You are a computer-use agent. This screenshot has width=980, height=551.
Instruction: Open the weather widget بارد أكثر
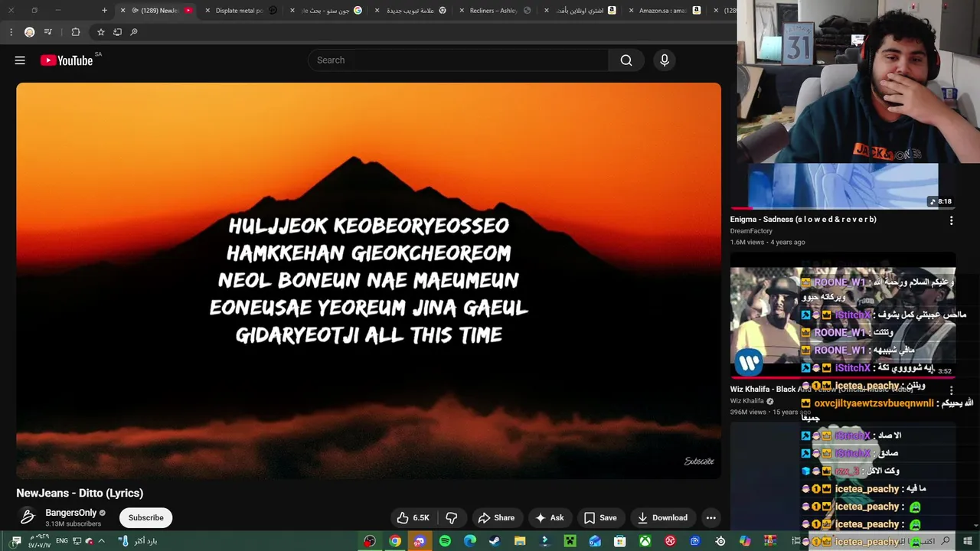pyautogui.click(x=138, y=541)
